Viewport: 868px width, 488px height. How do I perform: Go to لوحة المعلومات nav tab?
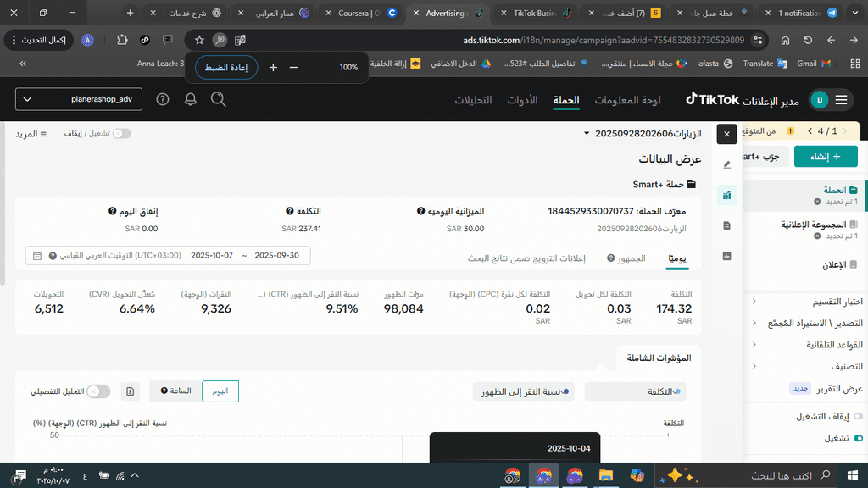tap(627, 100)
